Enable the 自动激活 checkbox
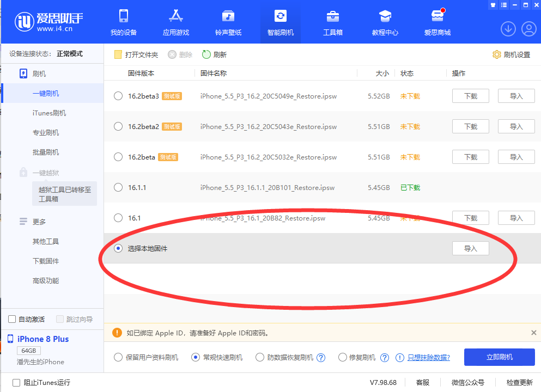 click(x=13, y=319)
